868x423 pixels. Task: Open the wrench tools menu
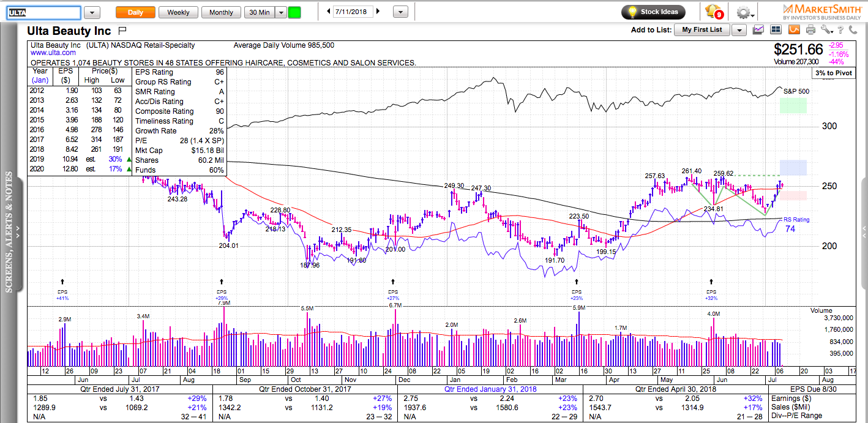tap(826, 29)
